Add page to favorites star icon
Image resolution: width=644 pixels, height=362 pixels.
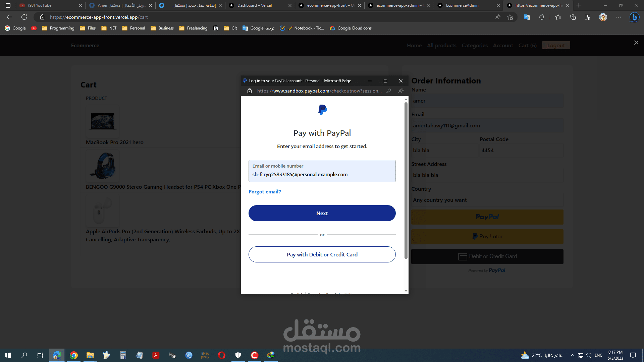(x=510, y=17)
